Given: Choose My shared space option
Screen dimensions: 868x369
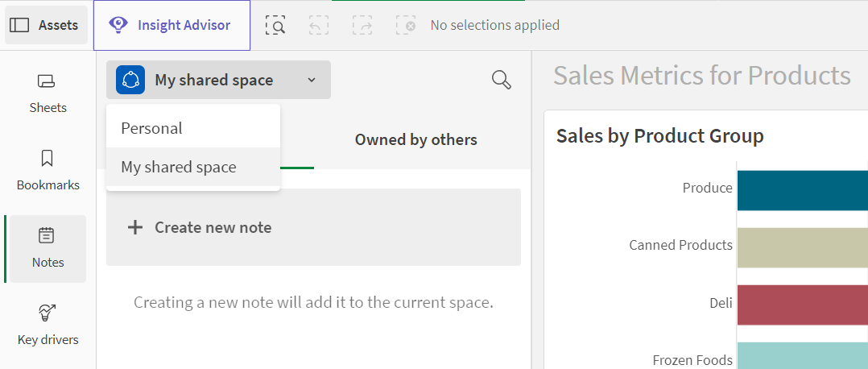Looking at the screenshot, I should click(x=179, y=167).
